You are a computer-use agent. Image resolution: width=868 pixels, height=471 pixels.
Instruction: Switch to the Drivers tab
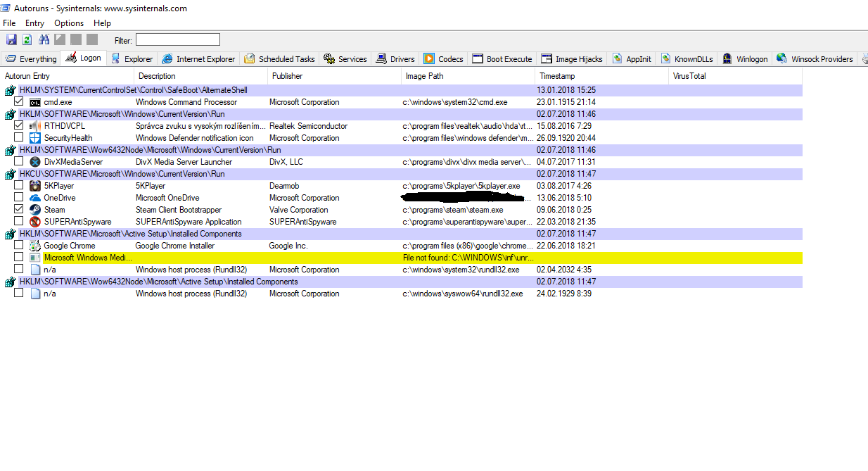click(396, 59)
